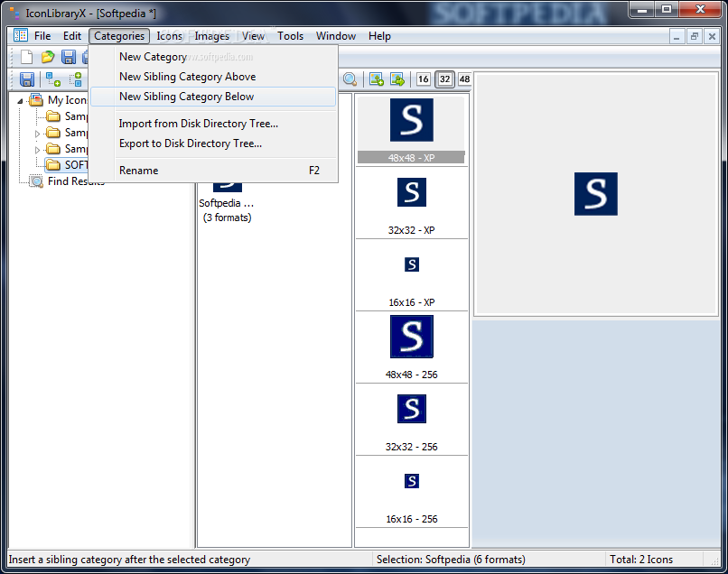728x574 pixels.
Task: Open the Help menu
Action: pos(379,36)
